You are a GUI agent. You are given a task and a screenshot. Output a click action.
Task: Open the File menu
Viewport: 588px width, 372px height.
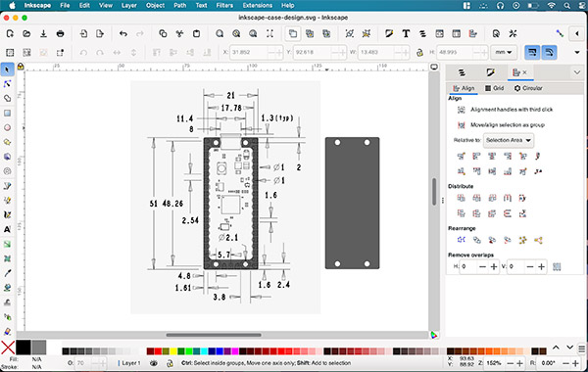[x=65, y=5]
